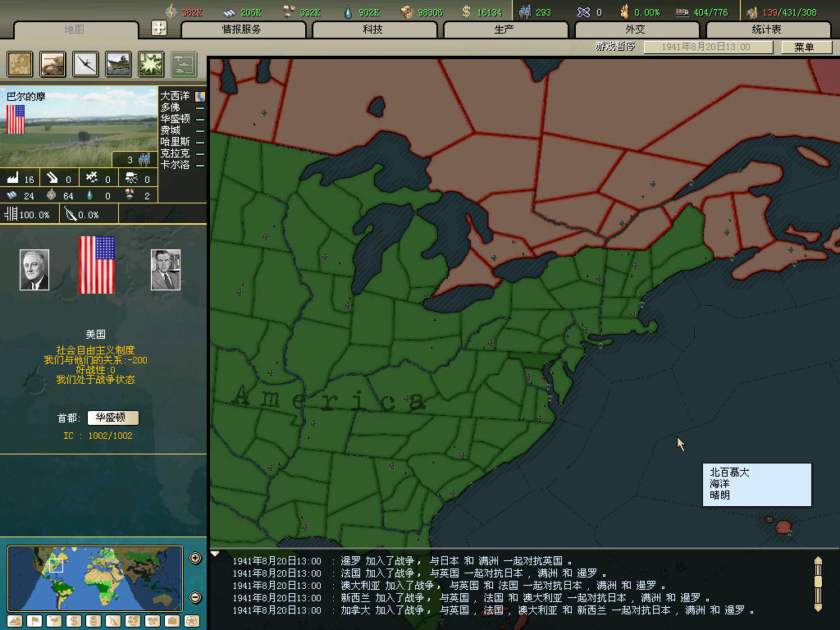Switch to economic map mode (dollar icon)
The image size is (840, 630).
(73, 621)
